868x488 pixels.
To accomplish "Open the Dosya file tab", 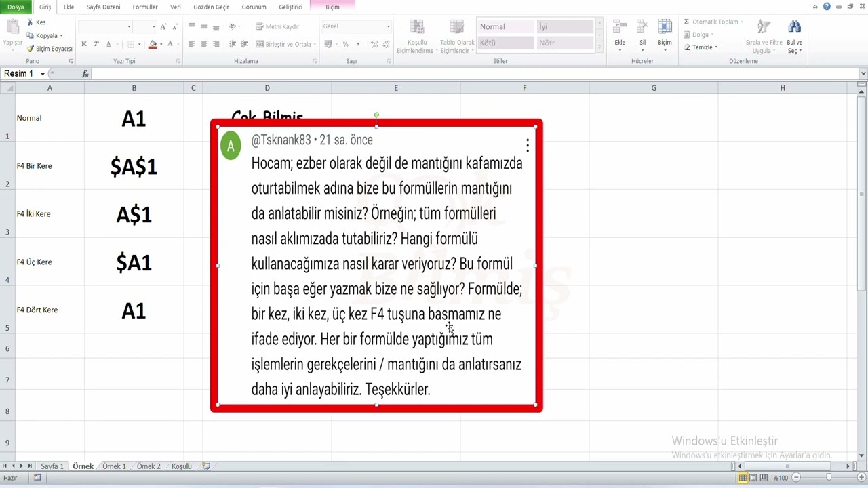I will click(15, 7).
